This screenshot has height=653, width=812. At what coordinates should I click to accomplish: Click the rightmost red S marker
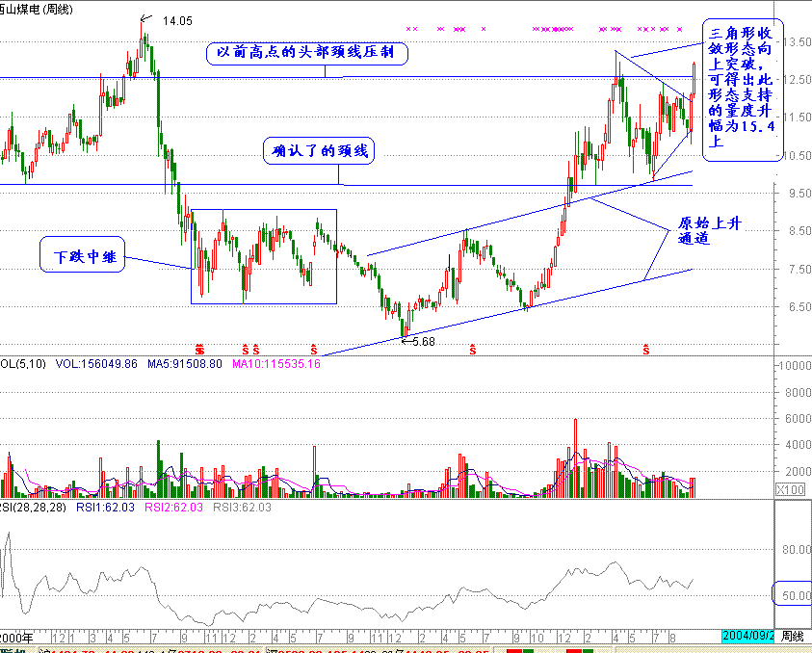click(644, 348)
